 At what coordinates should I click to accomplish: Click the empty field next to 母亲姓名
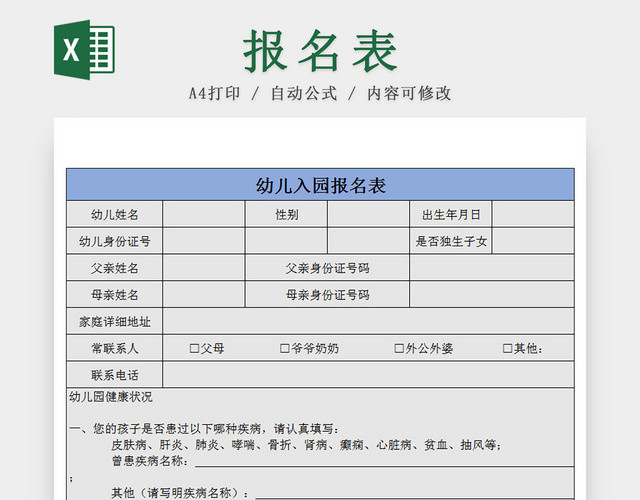[x=204, y=295]
